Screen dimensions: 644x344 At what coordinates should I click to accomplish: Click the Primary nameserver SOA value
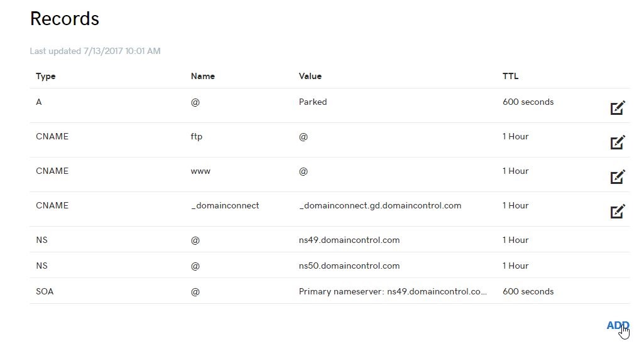(393, 291)
